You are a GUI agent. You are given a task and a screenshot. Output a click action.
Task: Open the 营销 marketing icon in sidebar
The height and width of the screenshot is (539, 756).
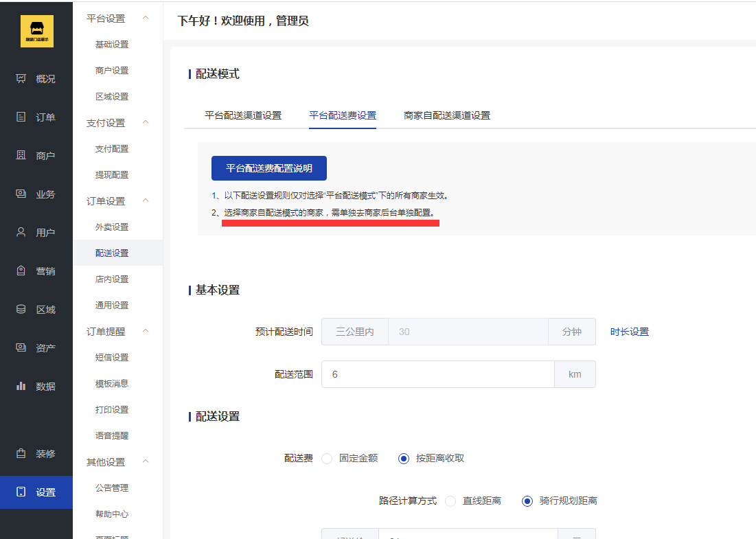click(x=21, y=271)
